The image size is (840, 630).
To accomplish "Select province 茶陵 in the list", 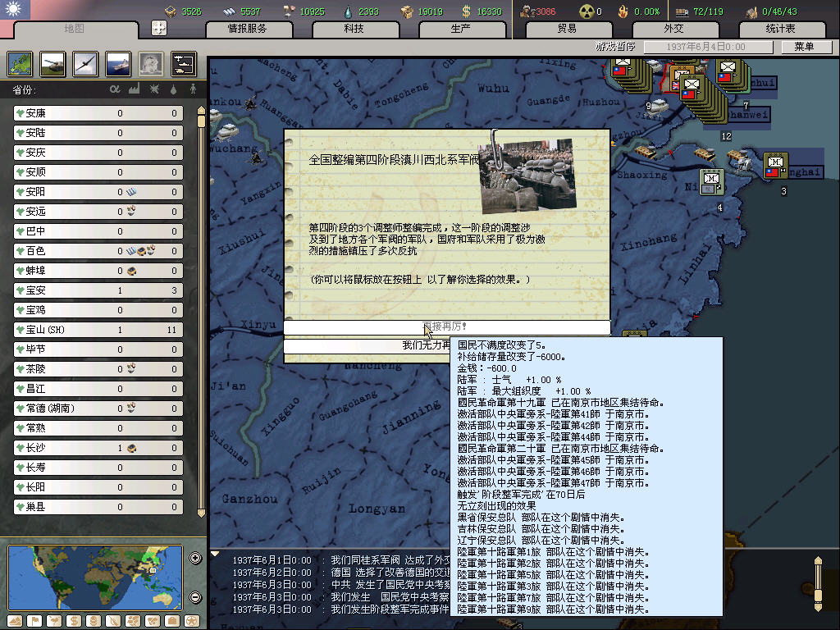I will (98, 369).
